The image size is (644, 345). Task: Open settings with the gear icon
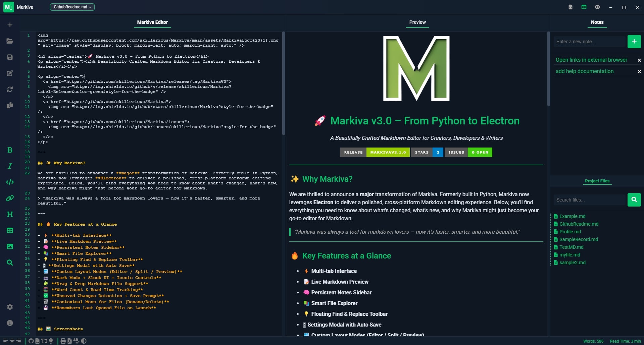pos(10,307)
